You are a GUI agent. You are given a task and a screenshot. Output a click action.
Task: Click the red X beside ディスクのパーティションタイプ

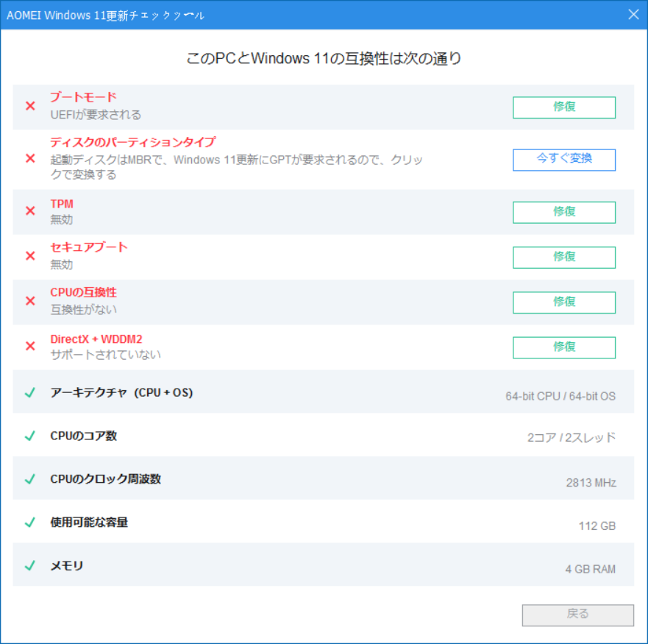[30, 158]
